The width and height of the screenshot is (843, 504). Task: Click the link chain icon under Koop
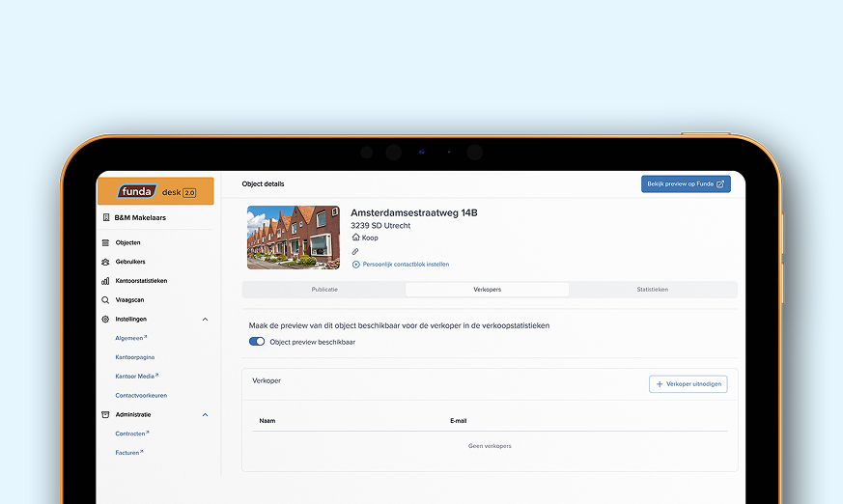(355, 251)
